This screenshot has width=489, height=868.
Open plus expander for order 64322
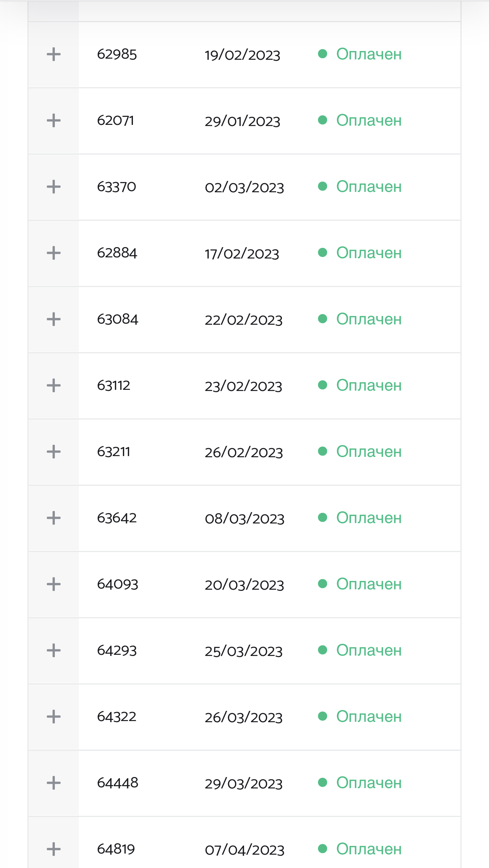[x=54, y=717]
